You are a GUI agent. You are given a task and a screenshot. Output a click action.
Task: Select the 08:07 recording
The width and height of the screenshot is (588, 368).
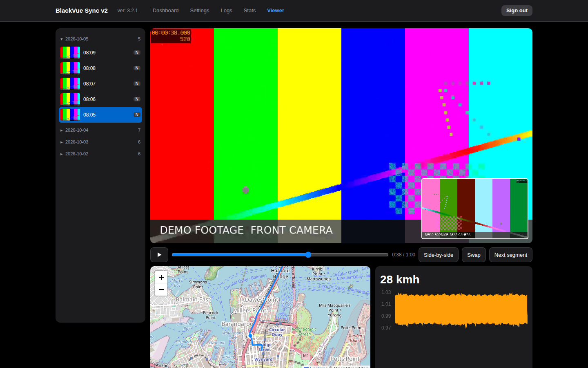[x=100, y=84]
